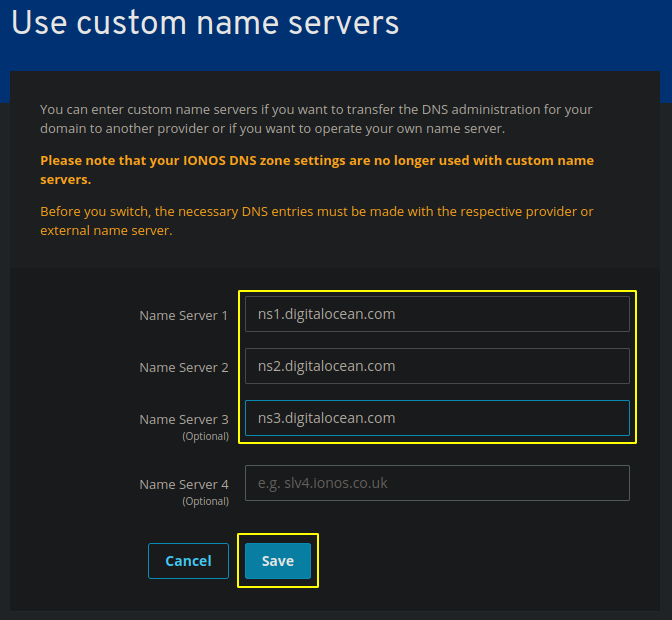This screenshot has height=620, width=672.
Task: Click the 'Use custom name servers' heading
Action: coord(205,23)
